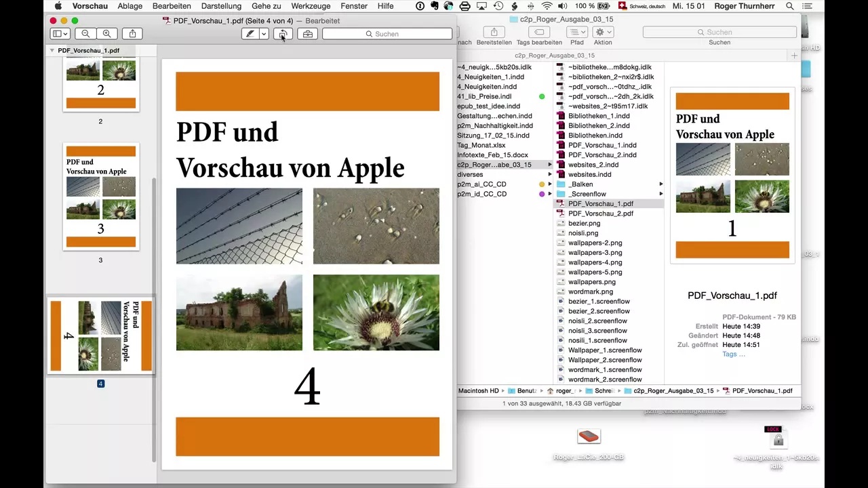Select PDF_Vorschau_2.pdf in Finder
This screenshot has width=868, height=488.
point(601,213)
